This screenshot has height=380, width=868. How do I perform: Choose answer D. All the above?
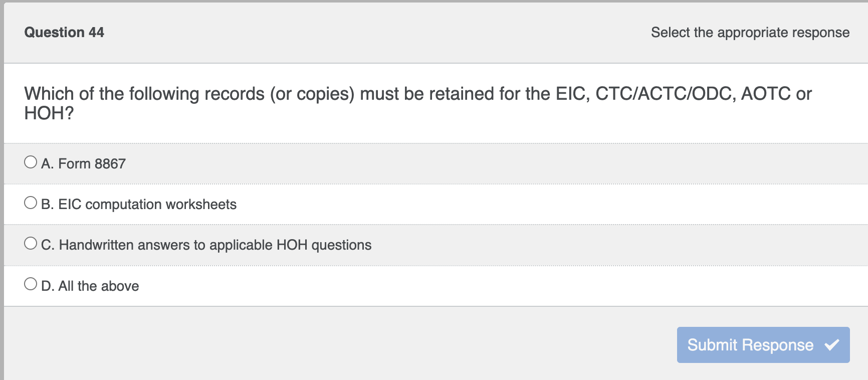(98, 286)
